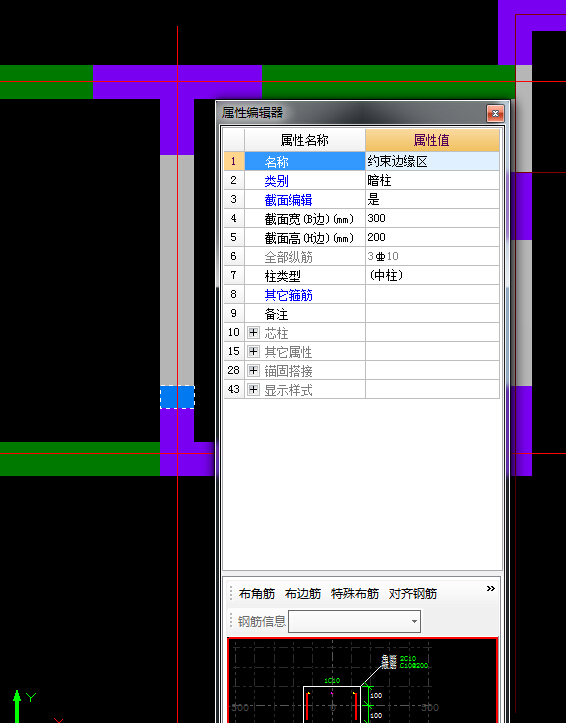Click the 属性名称 column header
The height and width of the screenshot is (723, 566).
tap(305, 140)
